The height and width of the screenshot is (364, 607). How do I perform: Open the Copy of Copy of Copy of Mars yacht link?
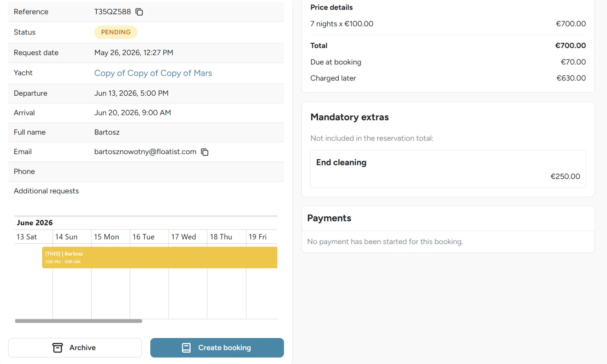click(153, 73)
